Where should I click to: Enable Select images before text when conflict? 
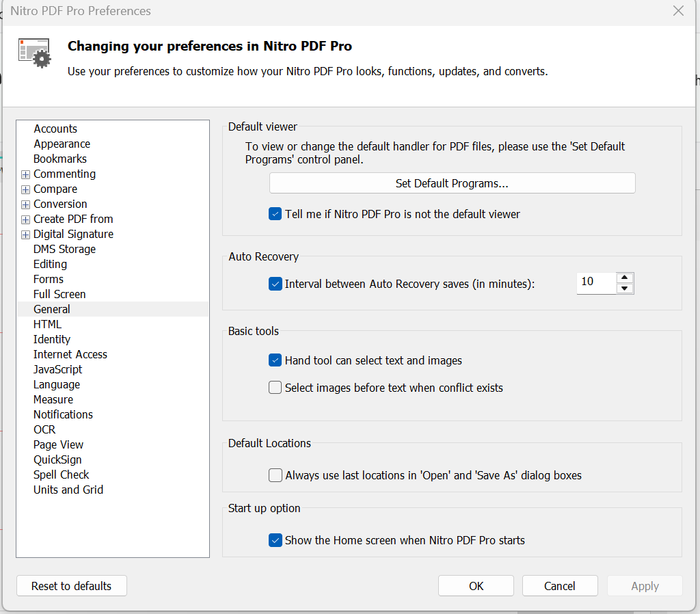[x=275, y=388]
